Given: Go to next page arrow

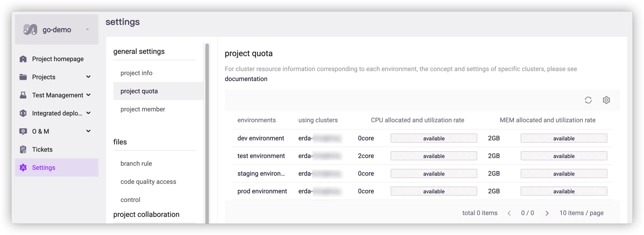Looking at the screenshot, I should (547, 213).
